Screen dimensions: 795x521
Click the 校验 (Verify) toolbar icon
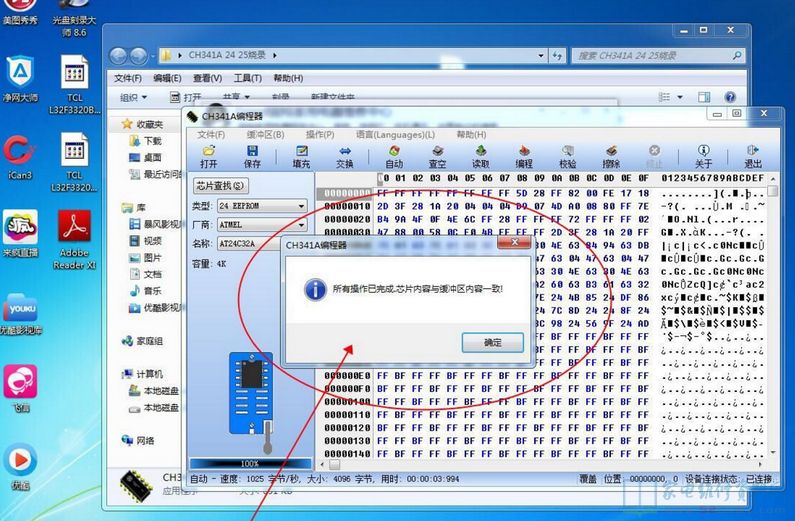coord(567,157)
